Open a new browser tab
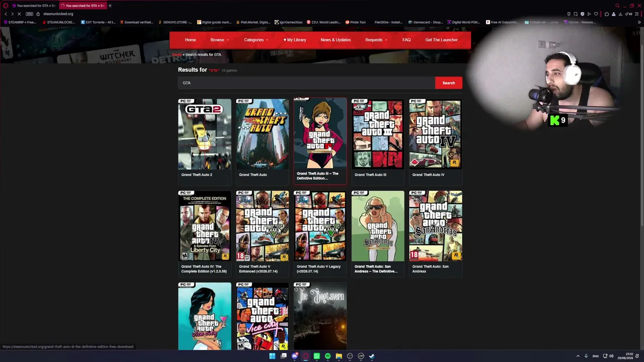 [x=110, y=6]
